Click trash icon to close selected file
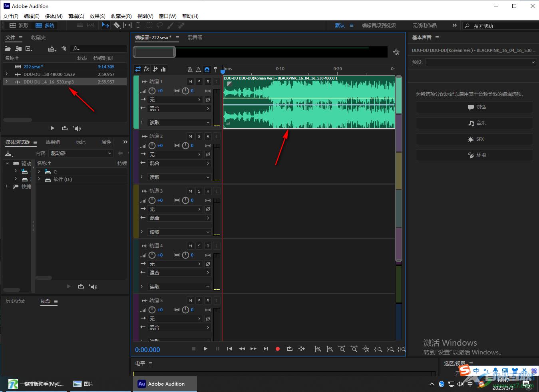The image size is (539, 392). coord(64,49)
